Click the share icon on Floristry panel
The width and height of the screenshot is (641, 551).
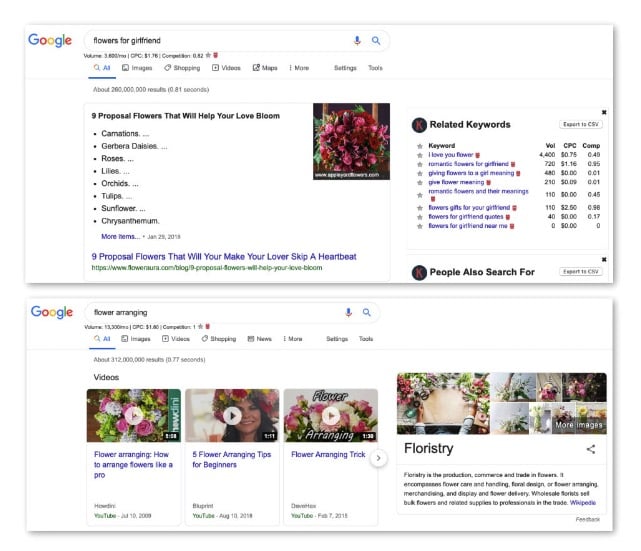tap(590, 449)
